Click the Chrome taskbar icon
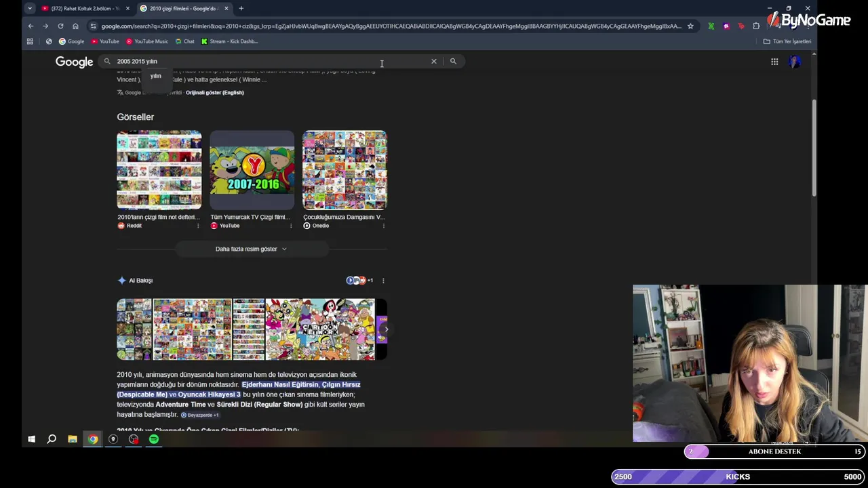This screenshot has width=868, height=488. (x=93, y=439)
